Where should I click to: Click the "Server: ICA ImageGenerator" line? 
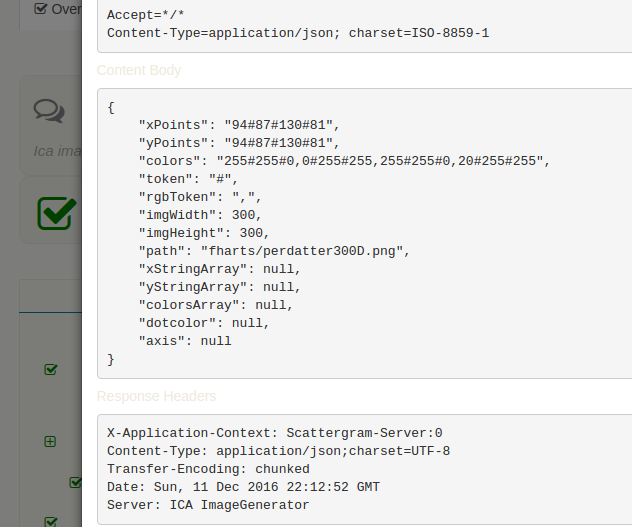[x=208, y=505]
